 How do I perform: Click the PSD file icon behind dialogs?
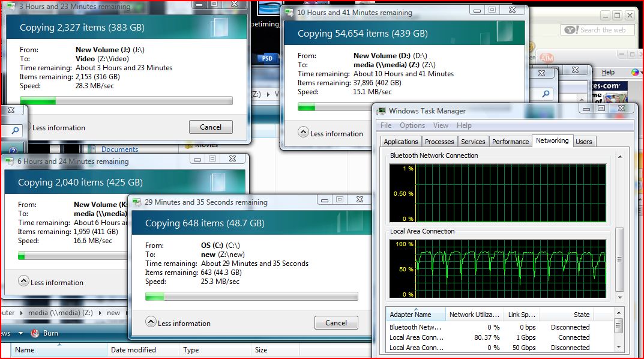click(267, 58)
